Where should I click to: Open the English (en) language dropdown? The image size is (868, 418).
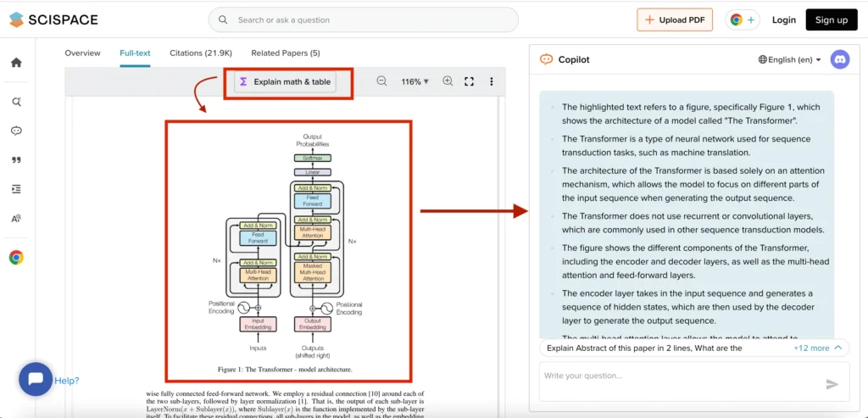tap(789, 60)
